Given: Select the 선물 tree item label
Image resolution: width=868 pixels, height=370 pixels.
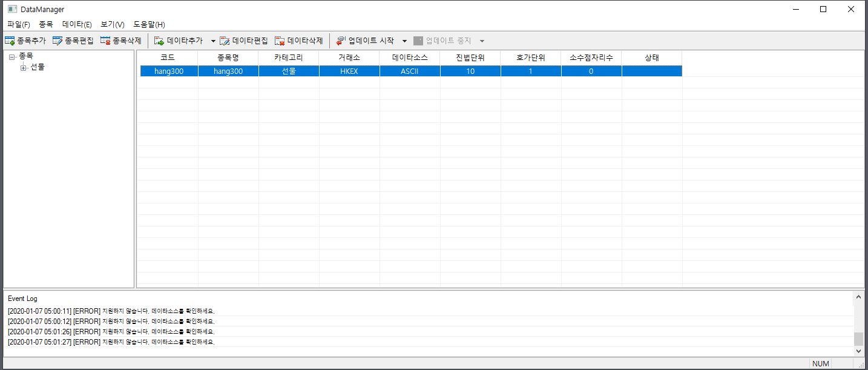Looking at the screenshot, I should (38, 67).
